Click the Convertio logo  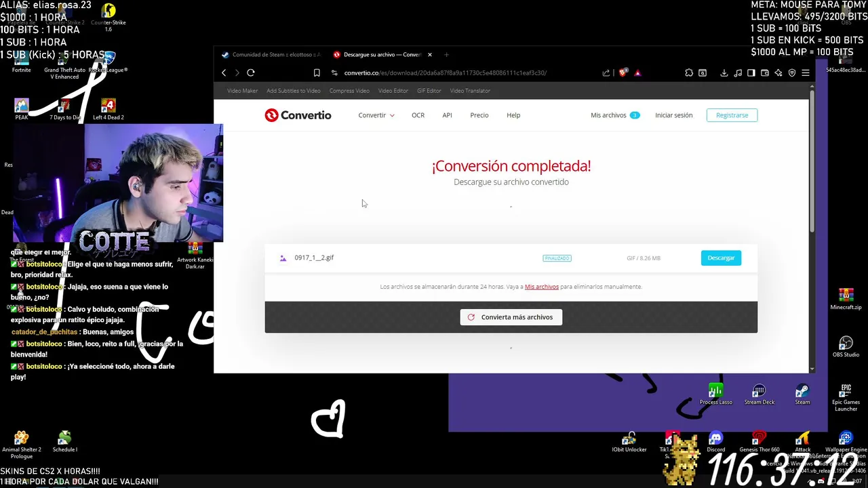tap(298, 115)
